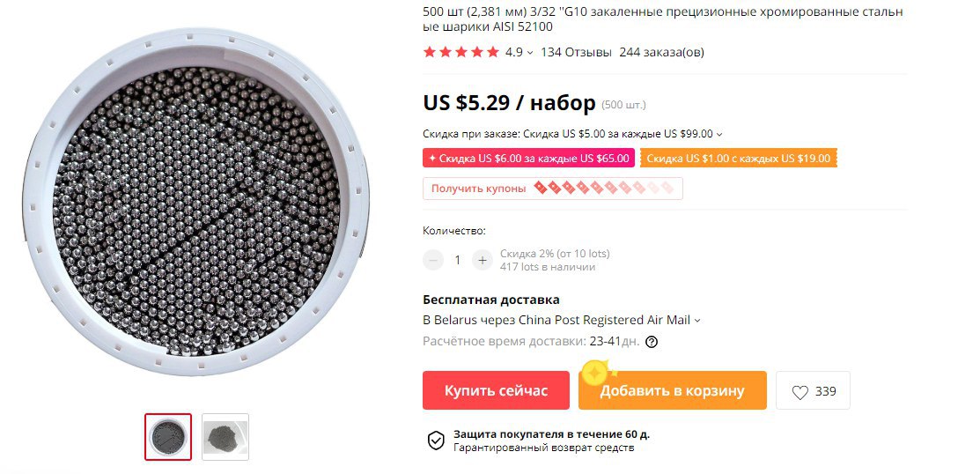The image size is (980, 474).
Task: Expand the order discount US $99.00 dropdown
Action: pos(719,134)
